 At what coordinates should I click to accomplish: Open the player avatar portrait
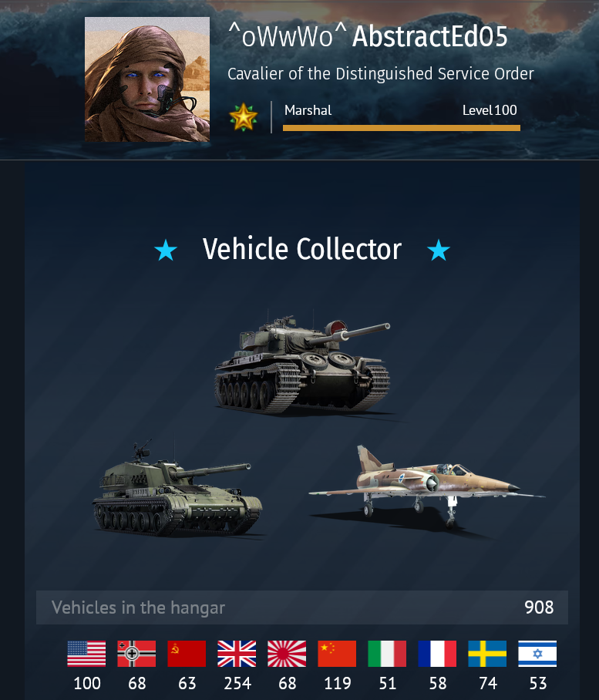coord(147,79)
